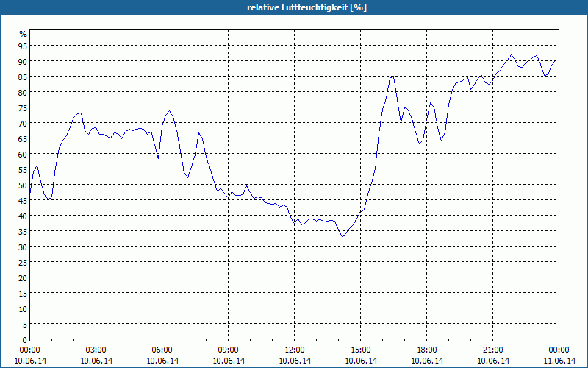The image size is (588, 368).
Task: Select the 11.06.14 date label
Action: click(559, 361)
